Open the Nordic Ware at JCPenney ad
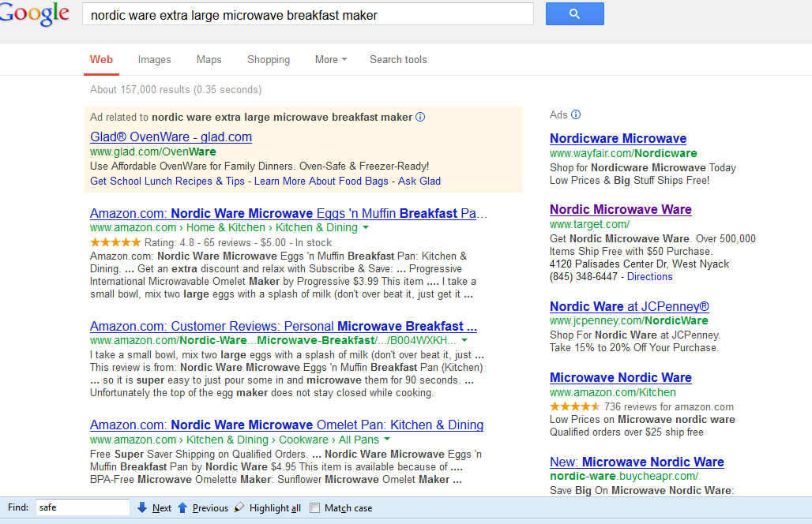The image size is (812, 524). click(x=629, y=306)
